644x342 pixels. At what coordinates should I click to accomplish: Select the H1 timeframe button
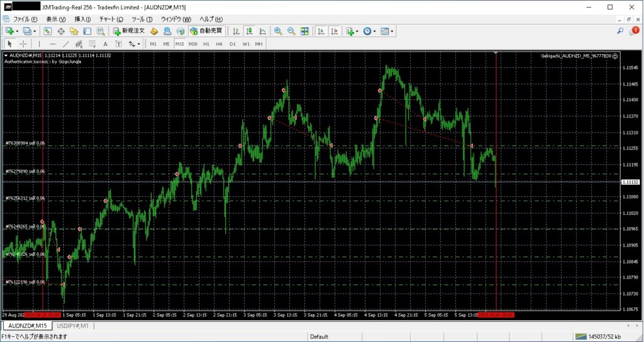(x=206, y=44)
